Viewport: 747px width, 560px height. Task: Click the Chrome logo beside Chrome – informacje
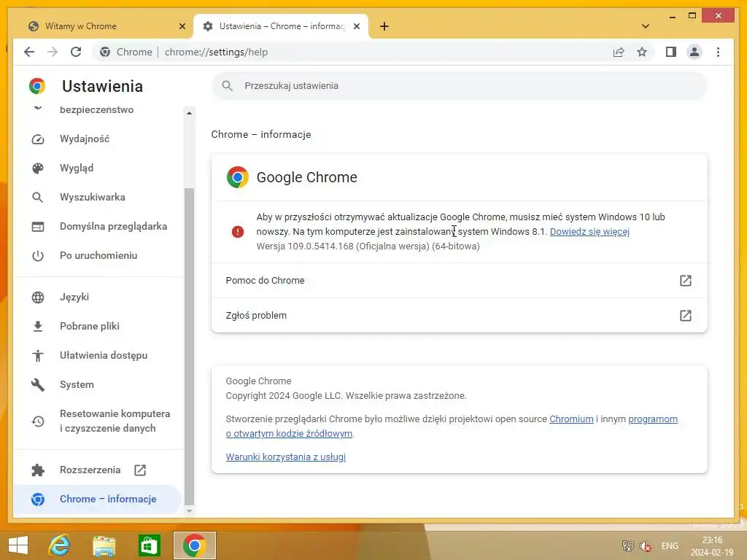[38, 499]
